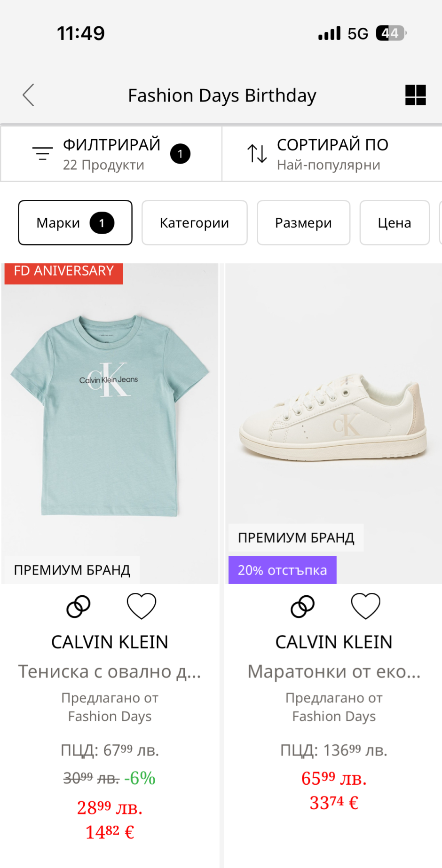The width and height of the screenshot is (442, 868).
Task: Open the СОРТИРАЙ ПО sorting options
Action: pos(332,154)
